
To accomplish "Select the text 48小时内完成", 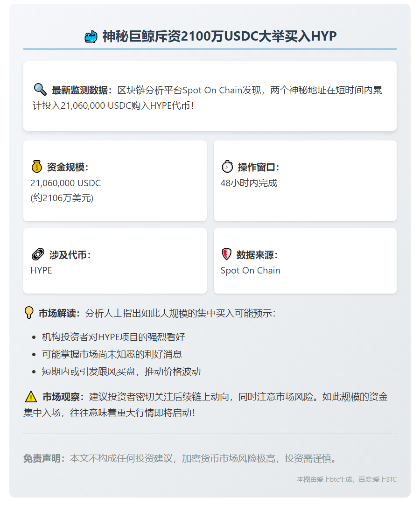I will point(249,183).
